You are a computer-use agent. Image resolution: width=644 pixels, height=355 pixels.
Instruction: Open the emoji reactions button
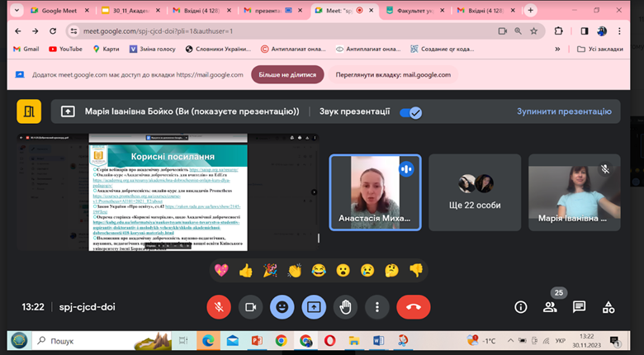tap(282, 306)
